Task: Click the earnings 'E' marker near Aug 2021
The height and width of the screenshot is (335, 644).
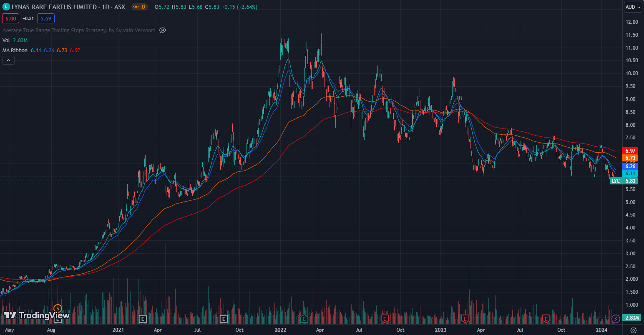Action: pyautogui.click(x=224, y=319)
